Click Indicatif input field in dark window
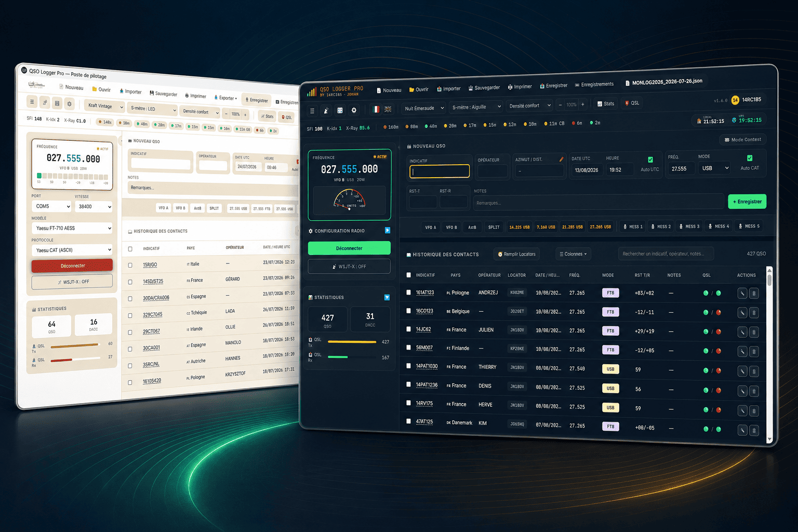 tap(439, 171)
